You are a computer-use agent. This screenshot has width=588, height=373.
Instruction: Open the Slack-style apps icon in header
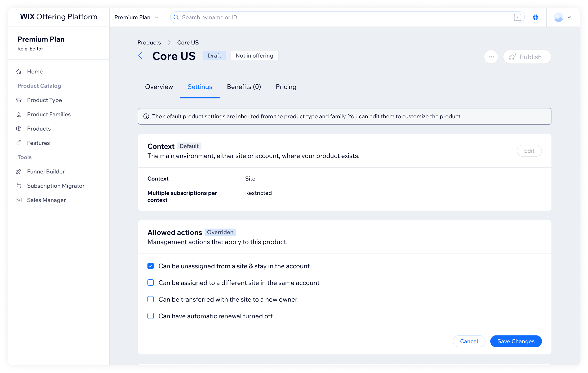[536, 17]
